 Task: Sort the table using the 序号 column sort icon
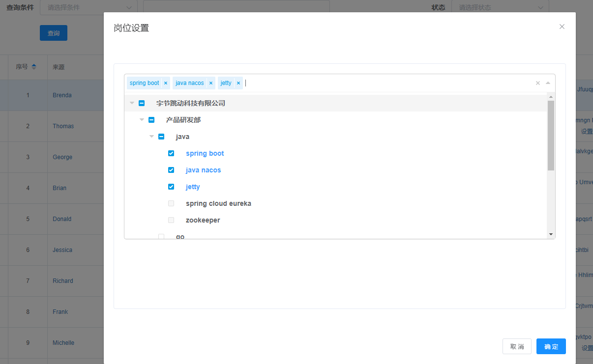tap(34, 67)
